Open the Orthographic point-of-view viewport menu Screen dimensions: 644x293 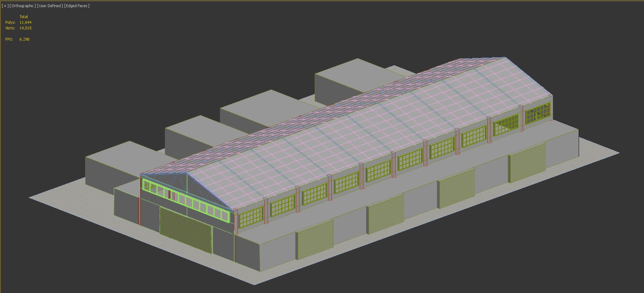tap(23, 6)
